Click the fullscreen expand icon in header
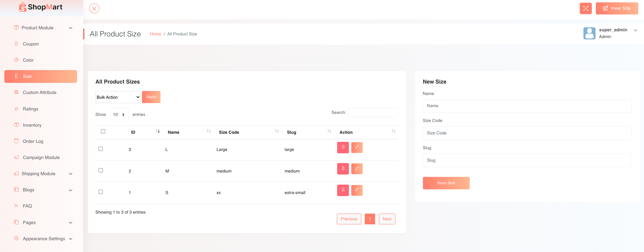Screen dimensions: 644x252 click(x=585, y=8)
